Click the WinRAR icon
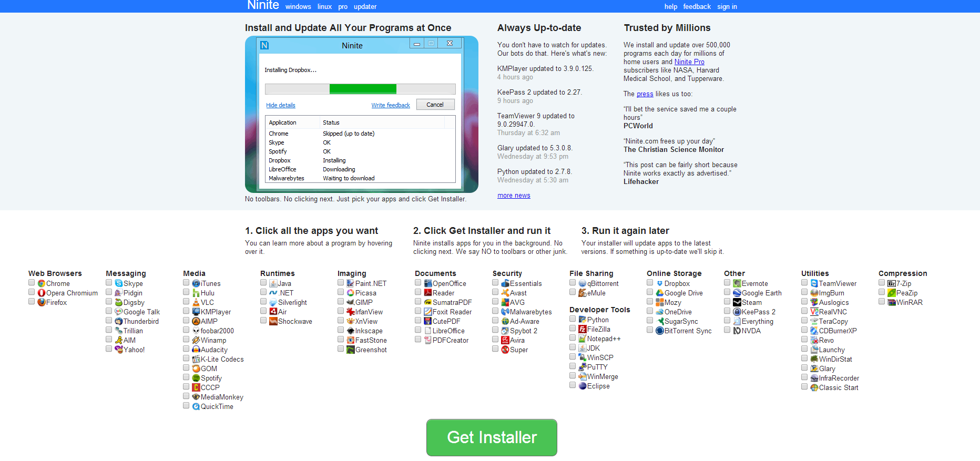Screen dimensions: 980x461 coord(892,302)
